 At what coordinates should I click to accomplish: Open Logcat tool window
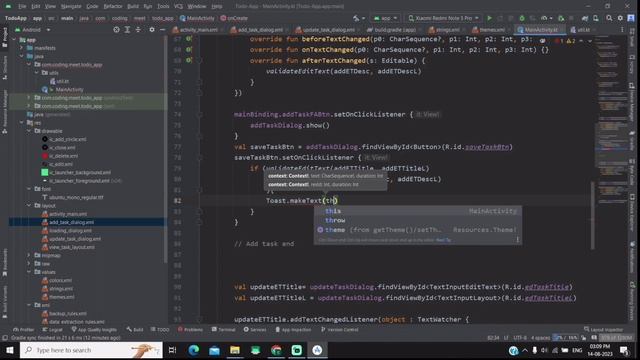tap(52, 329)
